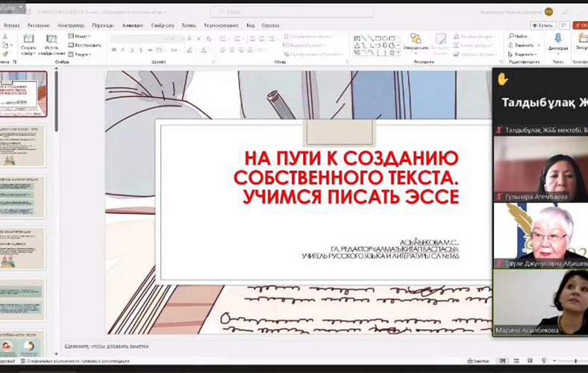Toggle the Заметки (Notes) pane in the status bar
The height and width of the screenshot is (373, 588).
point(479,360)
